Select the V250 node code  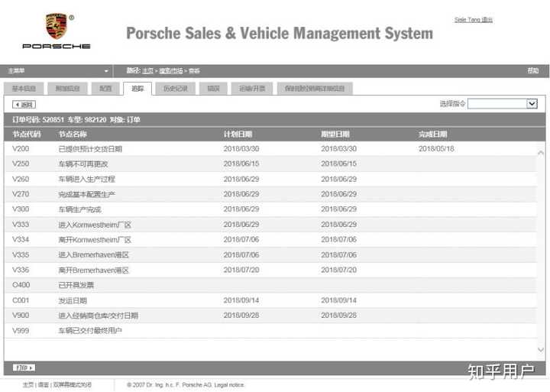point(21,164)
